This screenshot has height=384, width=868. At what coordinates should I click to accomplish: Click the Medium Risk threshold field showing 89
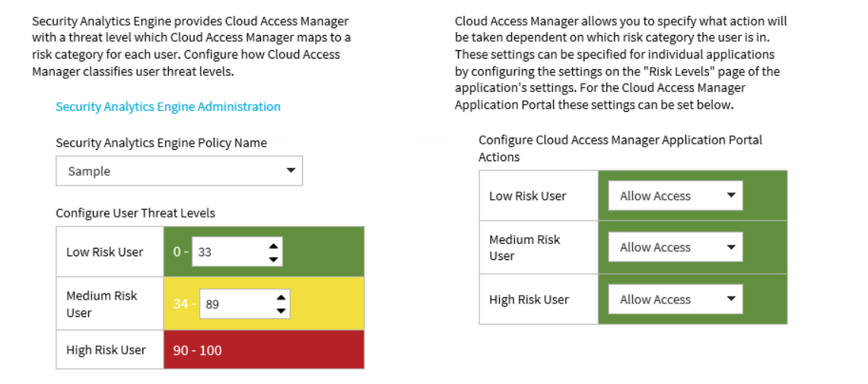[x=245, y=303]
